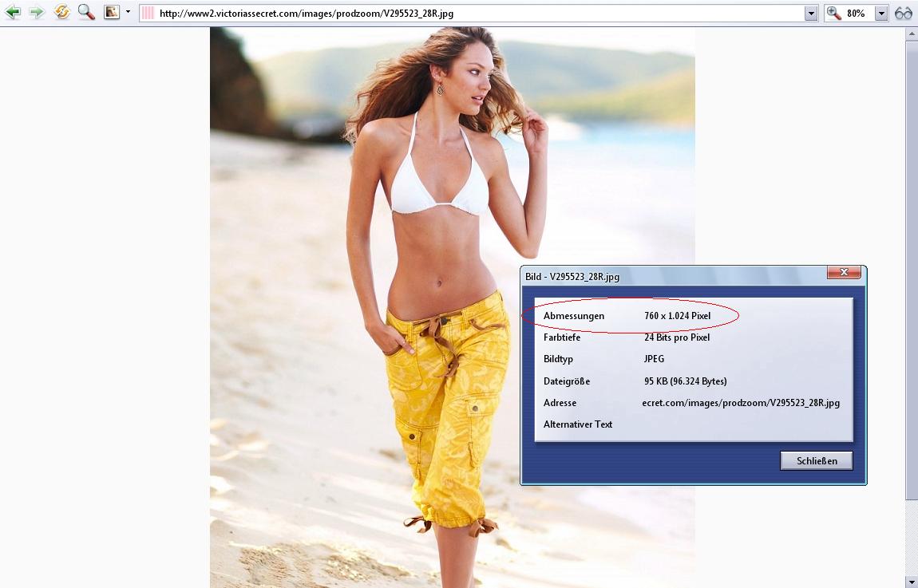Click the Adresse value in dialog

pyautogui.click(x=740, y=403)
